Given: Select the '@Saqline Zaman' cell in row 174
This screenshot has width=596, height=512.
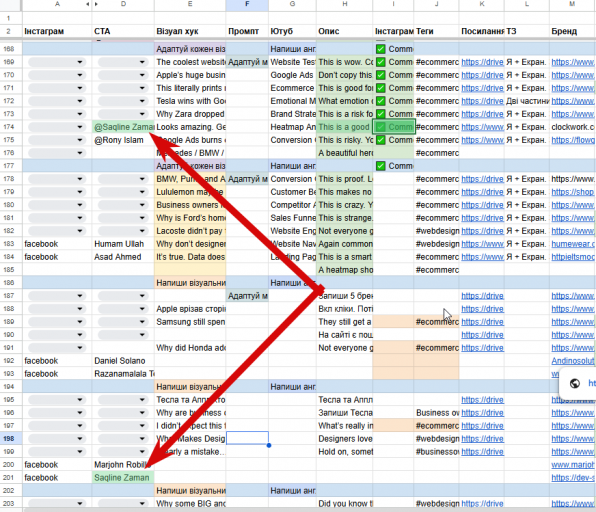Looking at the screenshot, I should pyautogui.click(x=123, y=127).
